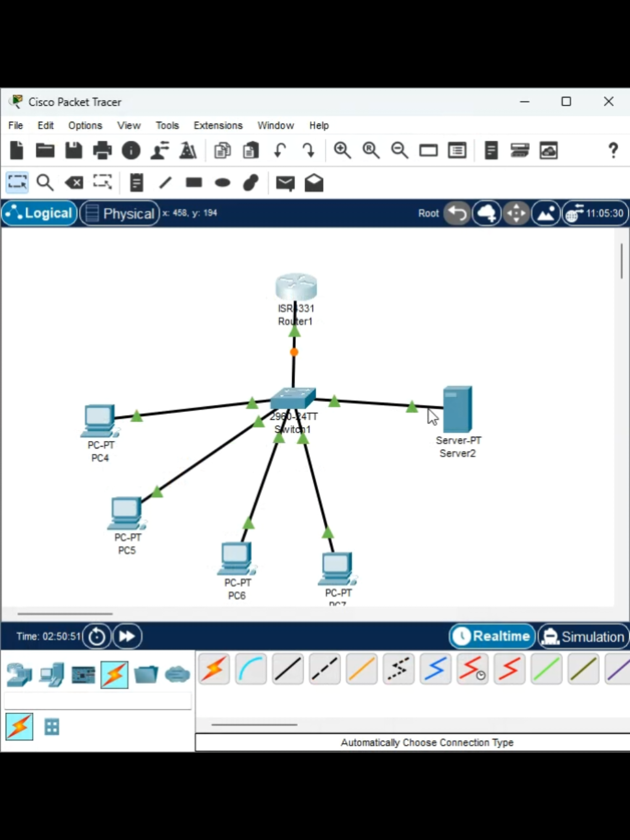Open the Activity Wizard
Viewport: 630px width, 840px height.
[x=188, y=150]
